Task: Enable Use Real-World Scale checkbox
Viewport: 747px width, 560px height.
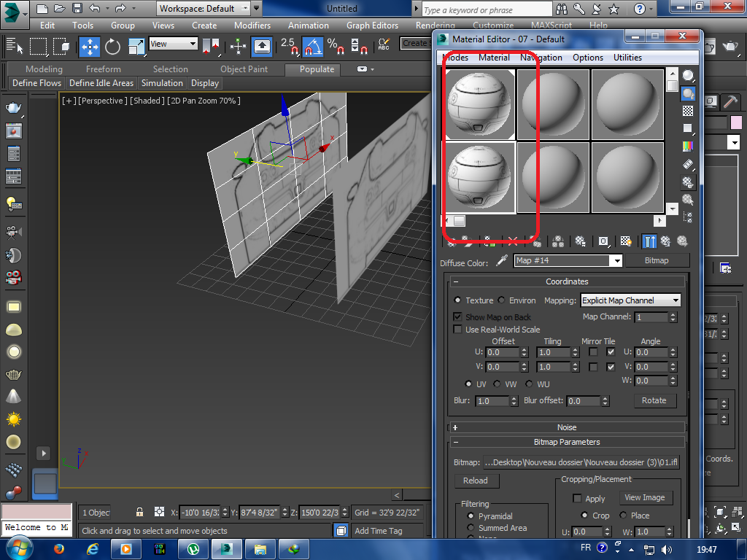Action: tap(458, 329)
